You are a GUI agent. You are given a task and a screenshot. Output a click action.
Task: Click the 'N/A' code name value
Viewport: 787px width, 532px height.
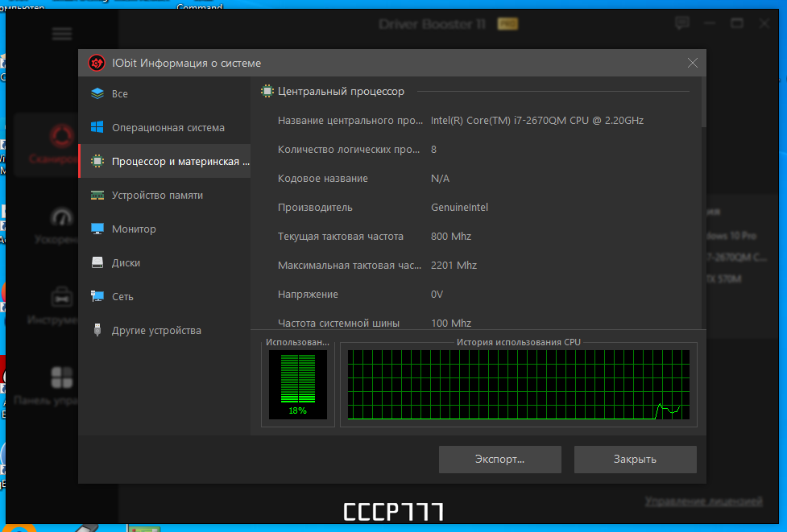pyautogui.click(x=440, y=179)
